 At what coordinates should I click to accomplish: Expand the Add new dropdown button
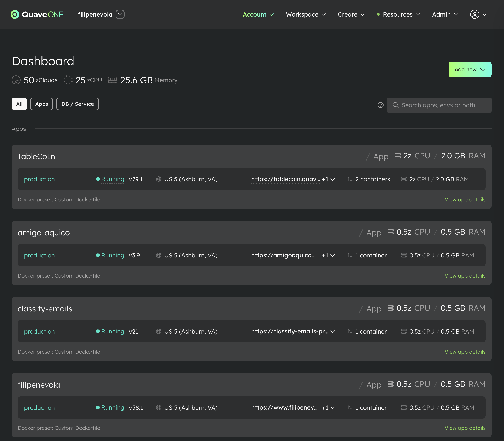(470, 69)
